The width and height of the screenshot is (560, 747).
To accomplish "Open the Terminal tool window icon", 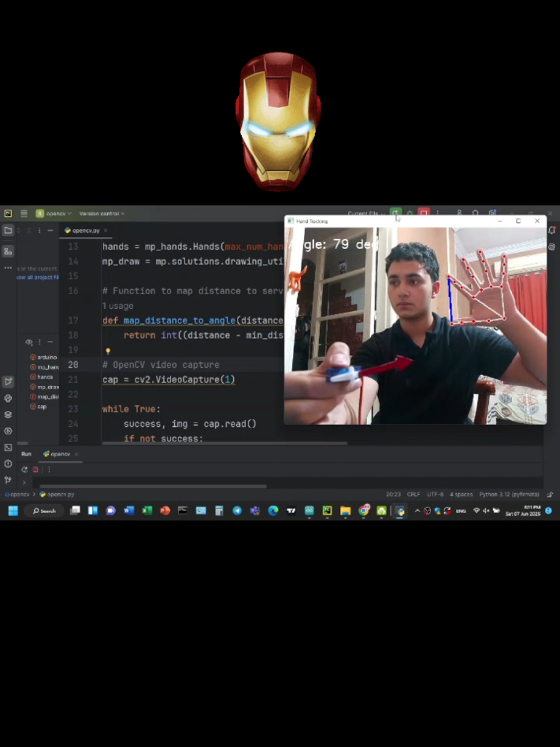I will point(8,447).
